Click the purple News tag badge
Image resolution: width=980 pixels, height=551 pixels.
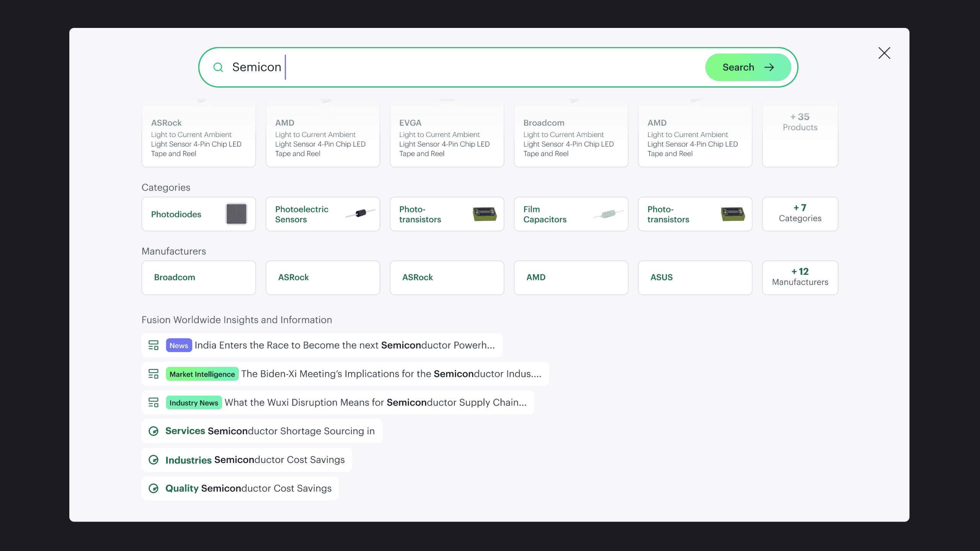coord(179,345)
